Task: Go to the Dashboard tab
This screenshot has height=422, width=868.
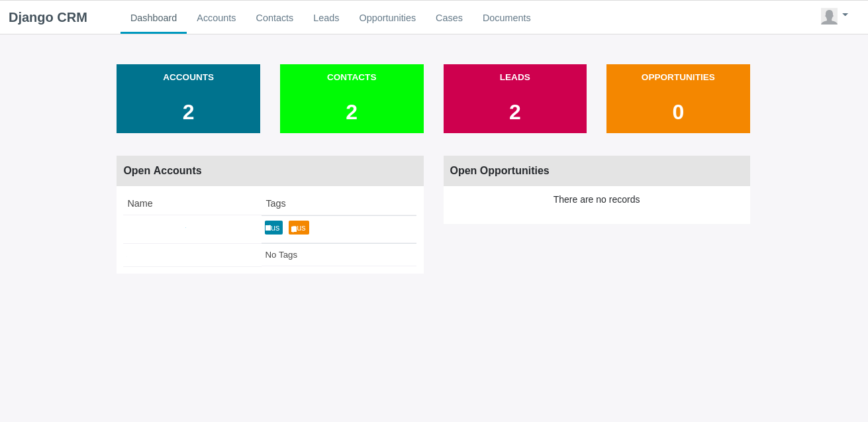Action: [x=154, y=18]
